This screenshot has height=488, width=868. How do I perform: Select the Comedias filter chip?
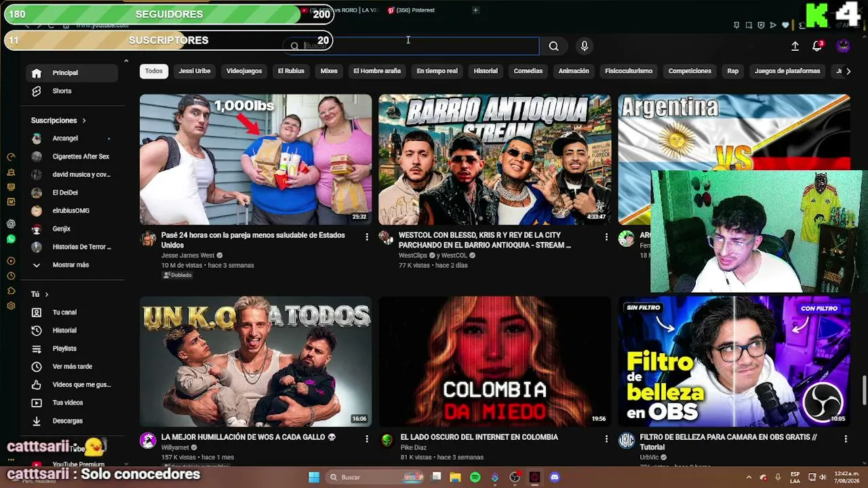point(528,71)
